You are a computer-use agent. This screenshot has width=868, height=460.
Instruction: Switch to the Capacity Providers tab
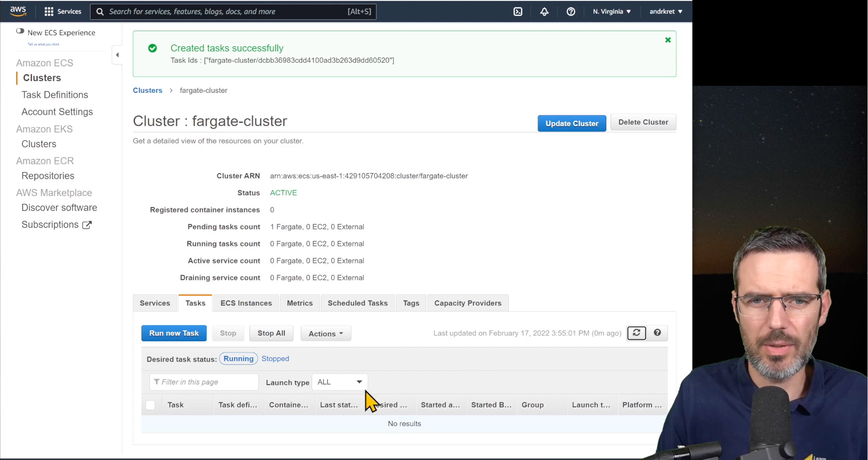pos(468,303)
